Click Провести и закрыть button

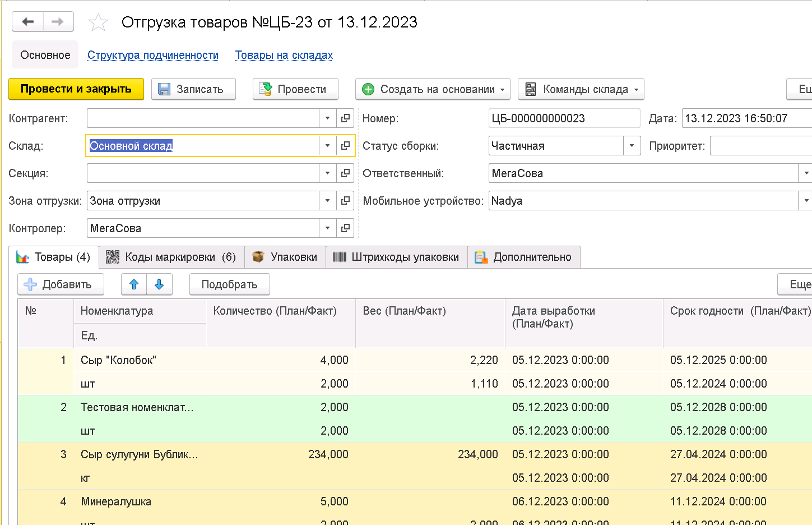pos(76,89)
